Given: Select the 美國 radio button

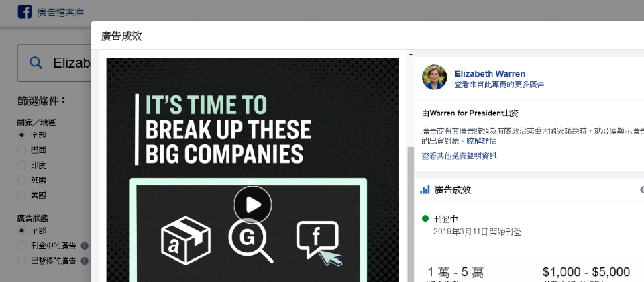Looking at the screenshot, I should 21,195.
